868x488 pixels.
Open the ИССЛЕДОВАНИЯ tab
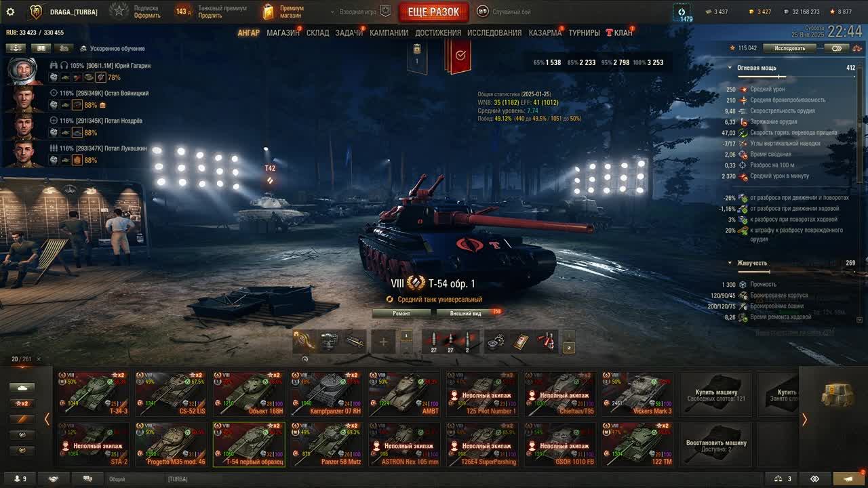coord(494,33)
